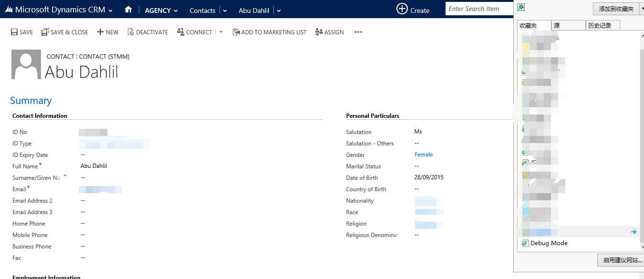Image resolution: width=644 pixels, height=279 pixels.
Task: Click the Female gender link
Action: pos(424,155)
